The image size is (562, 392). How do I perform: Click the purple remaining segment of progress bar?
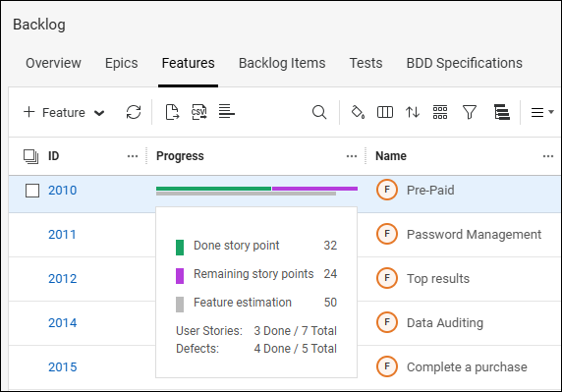[x=314, y=189]
